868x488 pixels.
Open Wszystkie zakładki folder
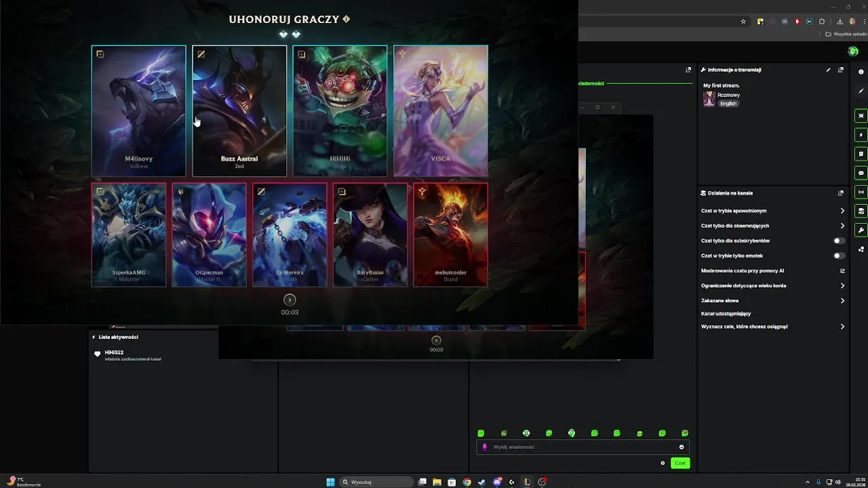coord(846,34)
